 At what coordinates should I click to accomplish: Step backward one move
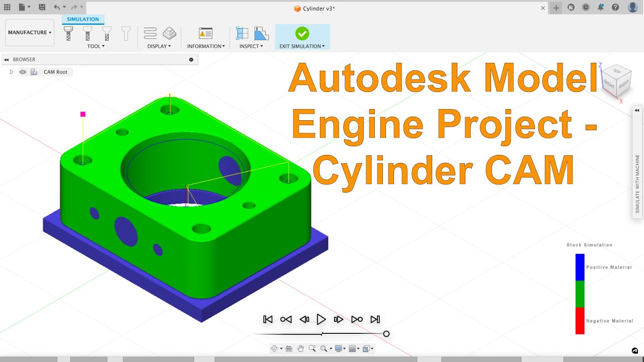(x=304, y=319)
